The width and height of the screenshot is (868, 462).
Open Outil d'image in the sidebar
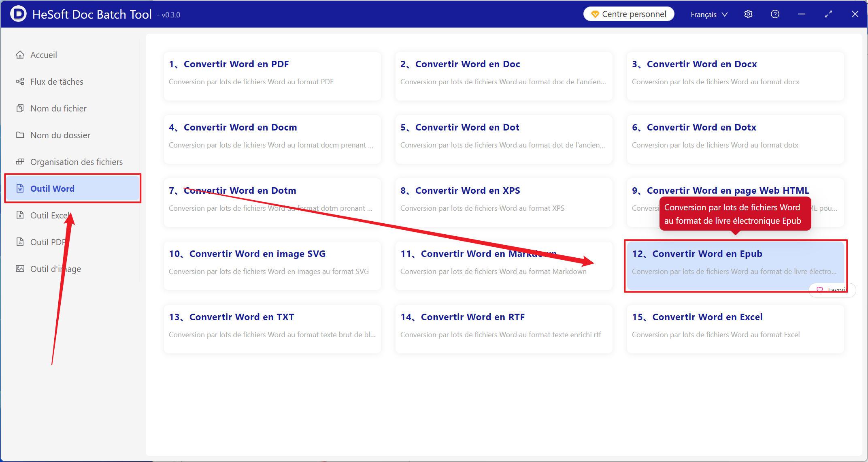click(x=73, y=269)
